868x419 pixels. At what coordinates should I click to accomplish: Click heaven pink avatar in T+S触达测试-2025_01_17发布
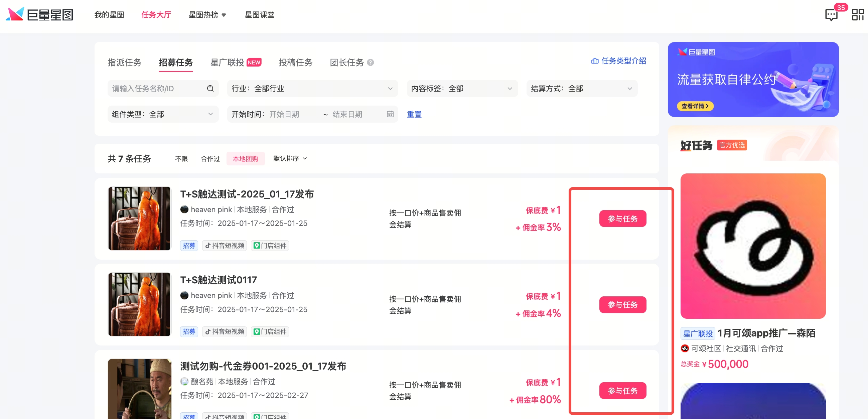(x=184, y=209)
